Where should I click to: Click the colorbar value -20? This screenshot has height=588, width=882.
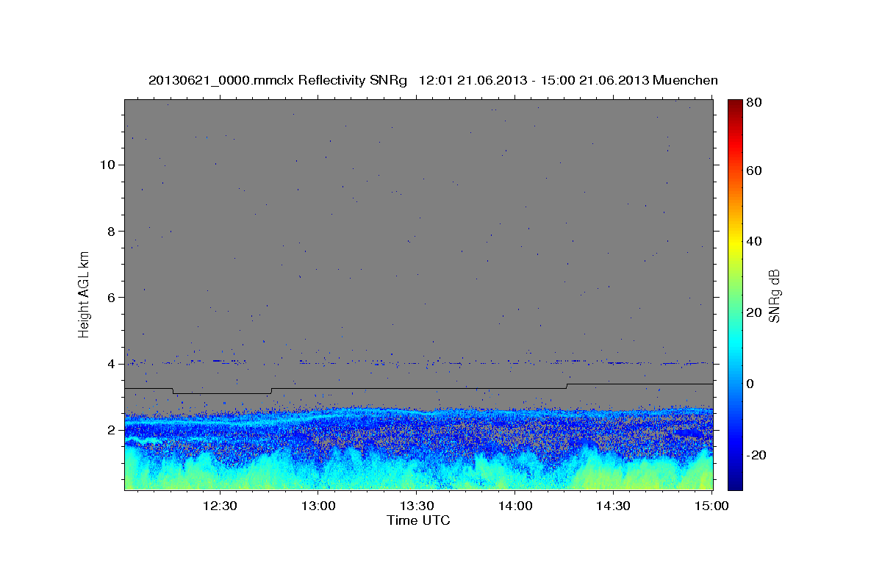pyautogui.click(x=758, y=455)
